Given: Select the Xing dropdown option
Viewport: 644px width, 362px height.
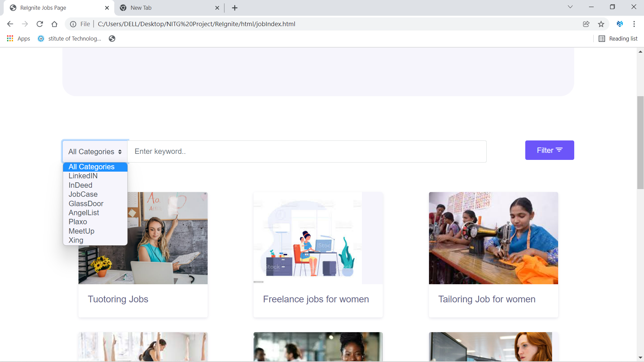Looking at the screenshot, I should coord(76,240).
